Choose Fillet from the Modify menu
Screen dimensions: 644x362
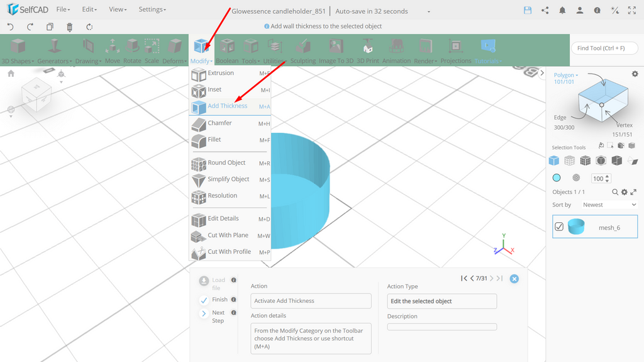point(230,140)
